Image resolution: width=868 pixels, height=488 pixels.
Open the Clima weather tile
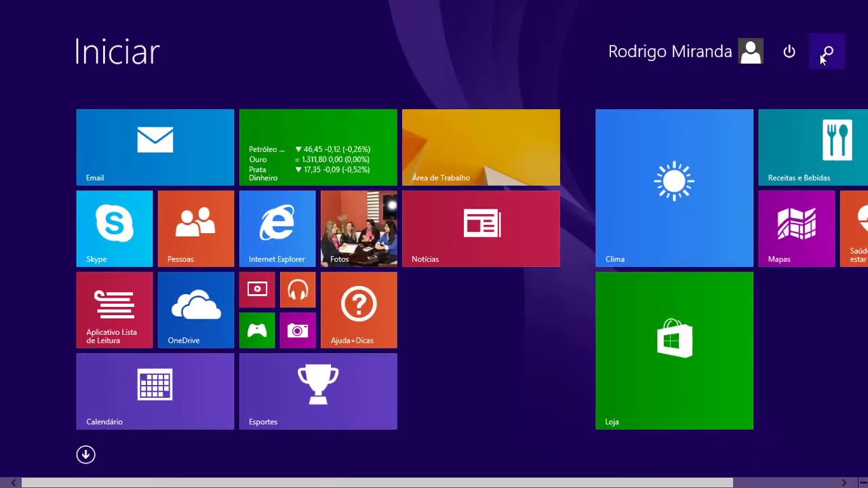coord(674,188)
